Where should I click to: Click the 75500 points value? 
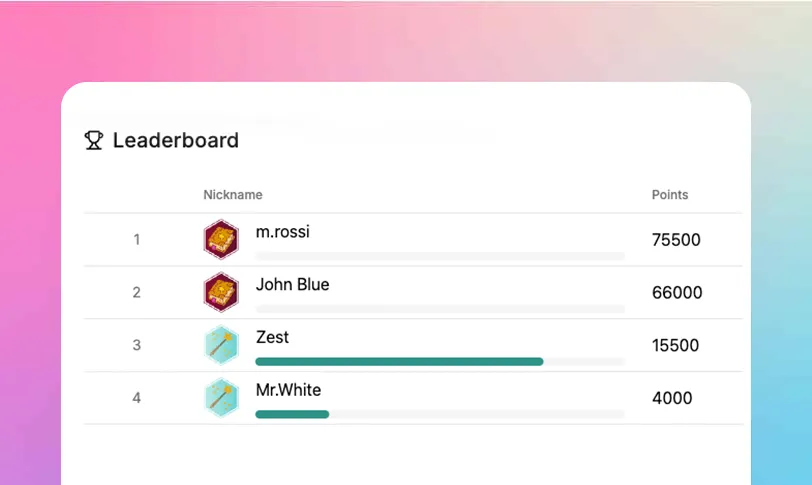676,240
